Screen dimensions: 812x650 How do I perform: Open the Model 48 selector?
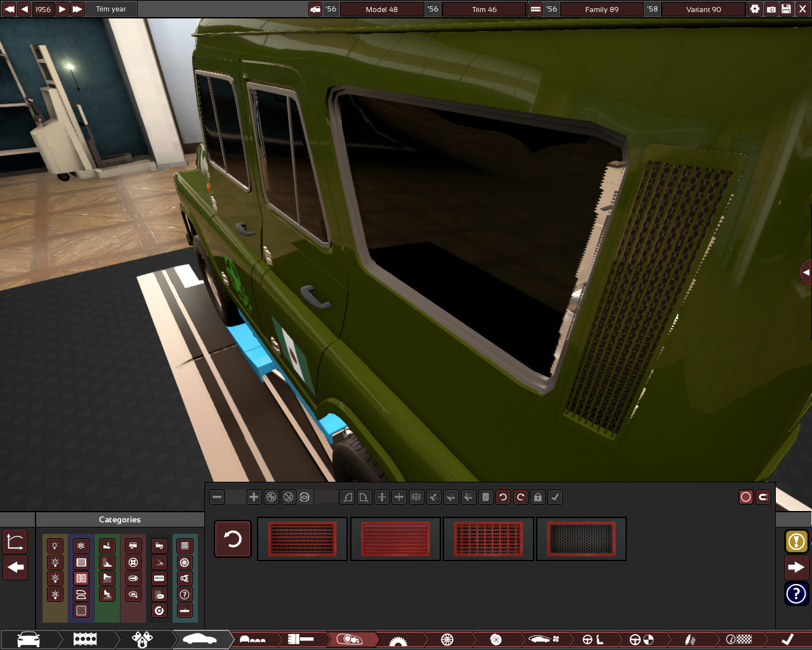click(381, 9)
